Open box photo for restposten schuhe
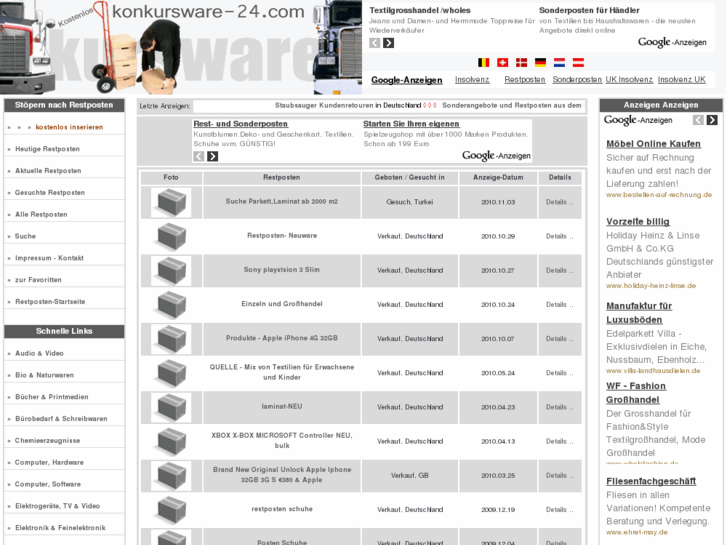Image resolution: width=727 pixels, height=545 pixels. pos(171,509)
